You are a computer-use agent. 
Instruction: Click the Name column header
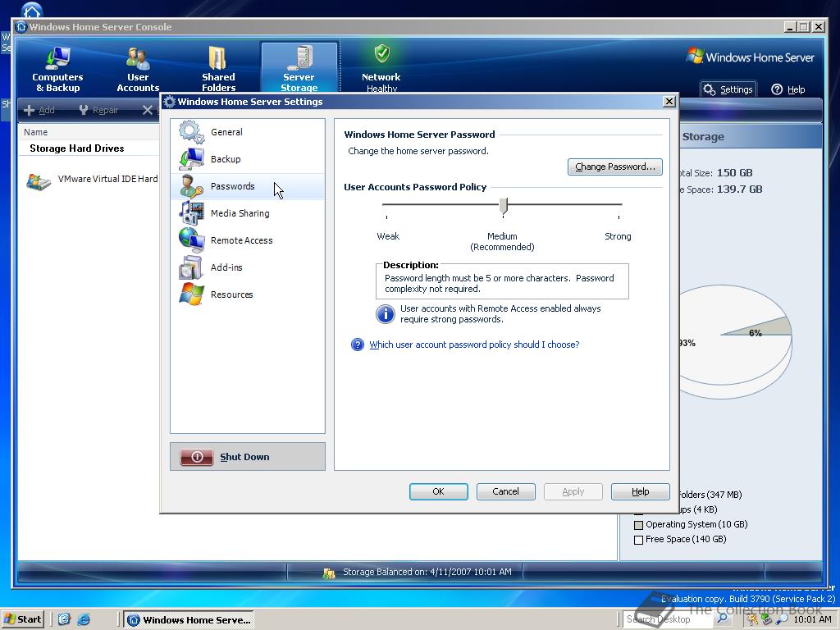tap(35, 132)
